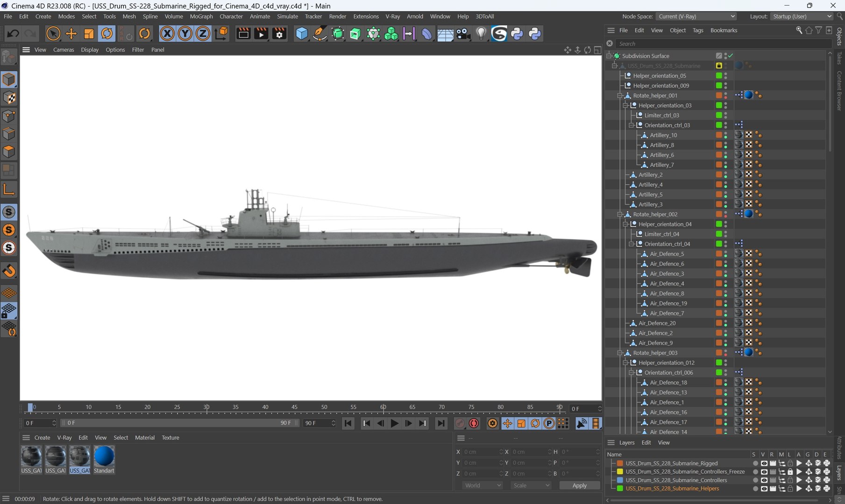Select the Live Selection tool

click(x=53, y=34)
